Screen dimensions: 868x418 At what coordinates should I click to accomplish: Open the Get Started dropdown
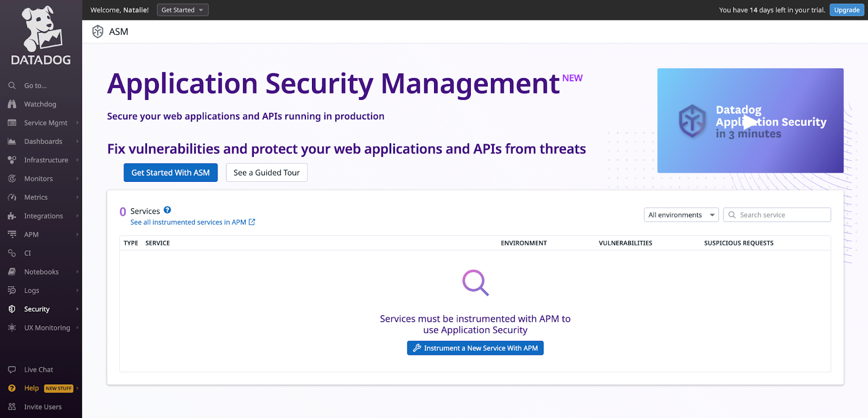tap(182, 10)
